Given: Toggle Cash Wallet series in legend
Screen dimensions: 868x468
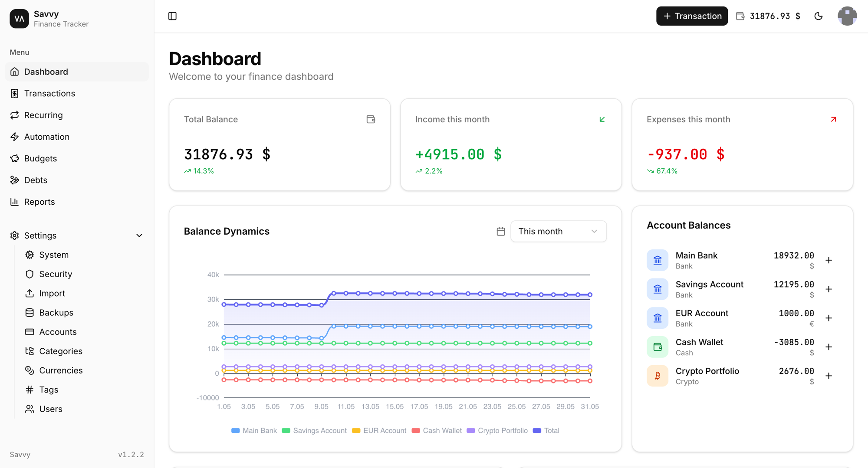Looking at the screenshot, I should pyautogui.click(x=437, y=431).
